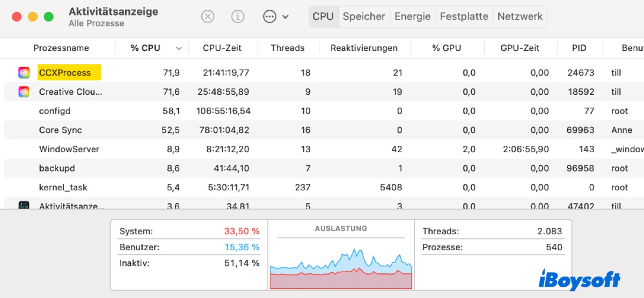Sort by Threads column header

[288, 48]
